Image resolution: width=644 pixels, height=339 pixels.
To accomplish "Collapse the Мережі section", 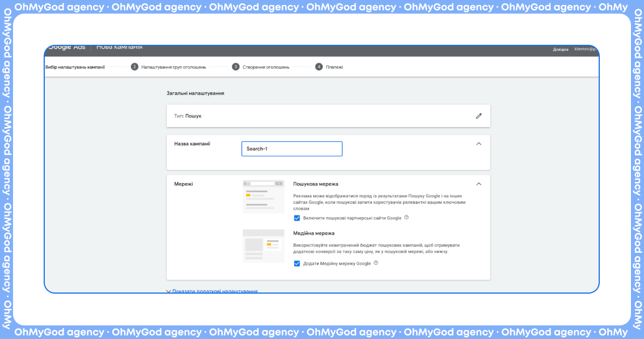I will 478,184.
